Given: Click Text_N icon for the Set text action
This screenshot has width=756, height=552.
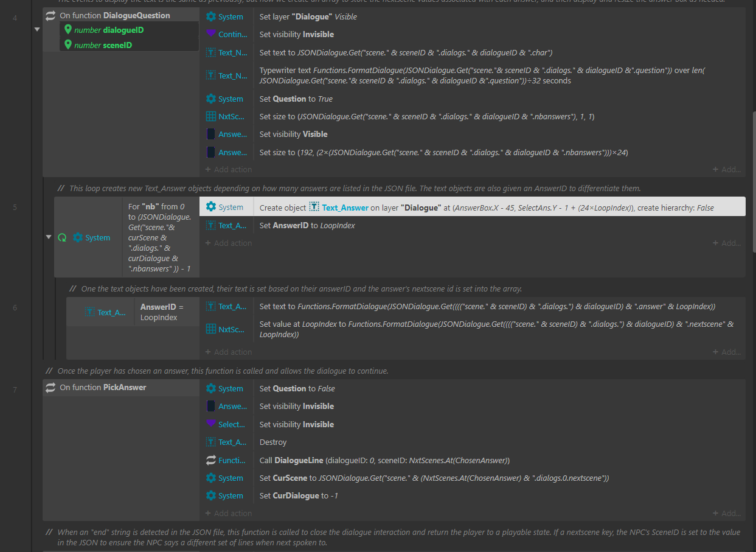Looking at the screenshot, I should (x=211, y=52).
